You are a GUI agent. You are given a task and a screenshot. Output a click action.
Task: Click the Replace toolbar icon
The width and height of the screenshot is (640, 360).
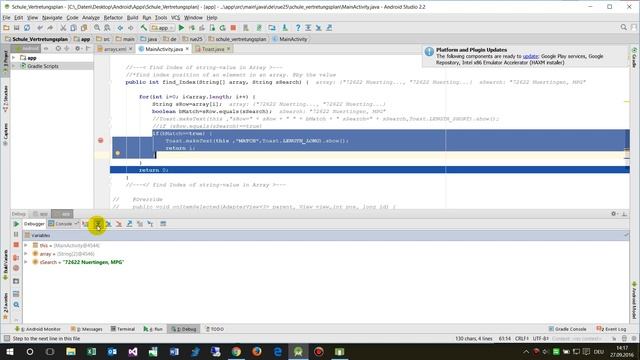click(107, 28)
